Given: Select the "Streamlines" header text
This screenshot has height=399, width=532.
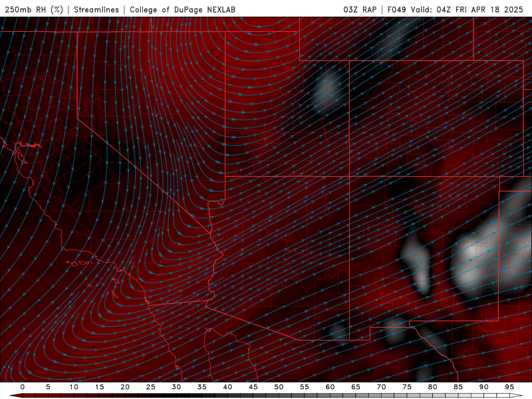Looking at the screenshot, I should point(96,9).
